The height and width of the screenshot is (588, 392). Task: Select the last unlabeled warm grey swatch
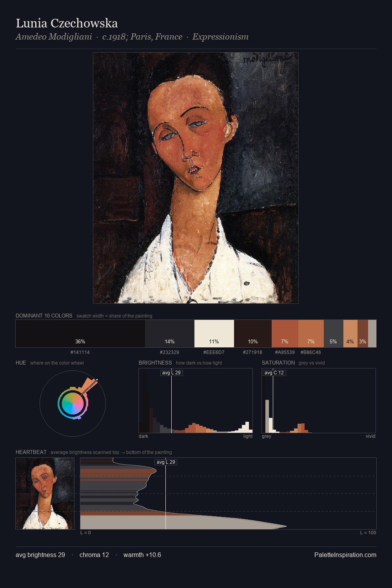372,334
